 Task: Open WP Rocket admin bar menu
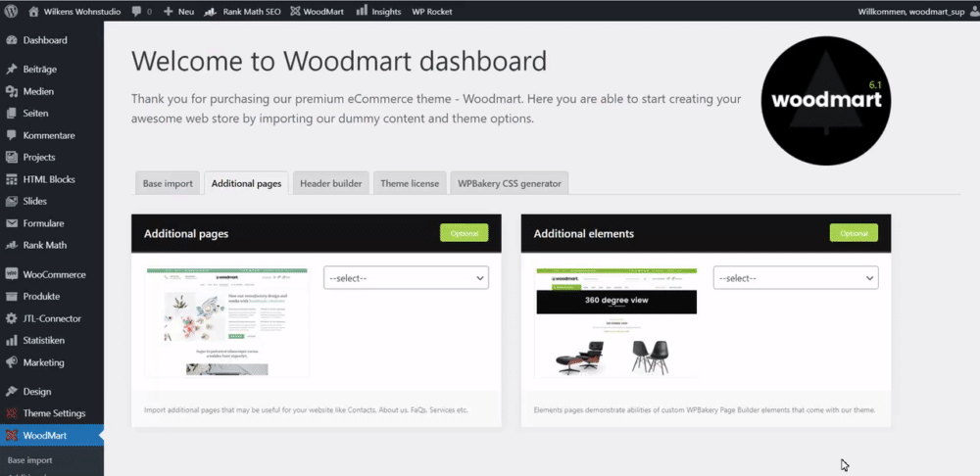432,11
